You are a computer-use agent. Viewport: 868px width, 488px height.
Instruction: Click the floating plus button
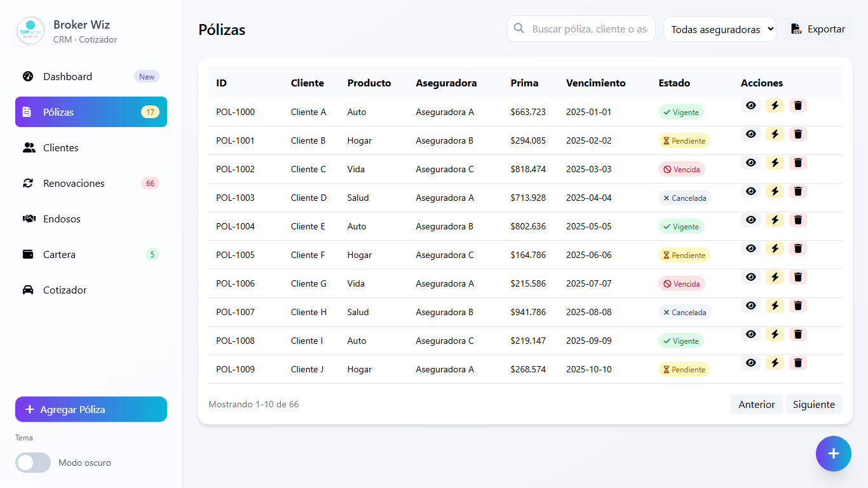pyautogui.click(x=833, y=454)
